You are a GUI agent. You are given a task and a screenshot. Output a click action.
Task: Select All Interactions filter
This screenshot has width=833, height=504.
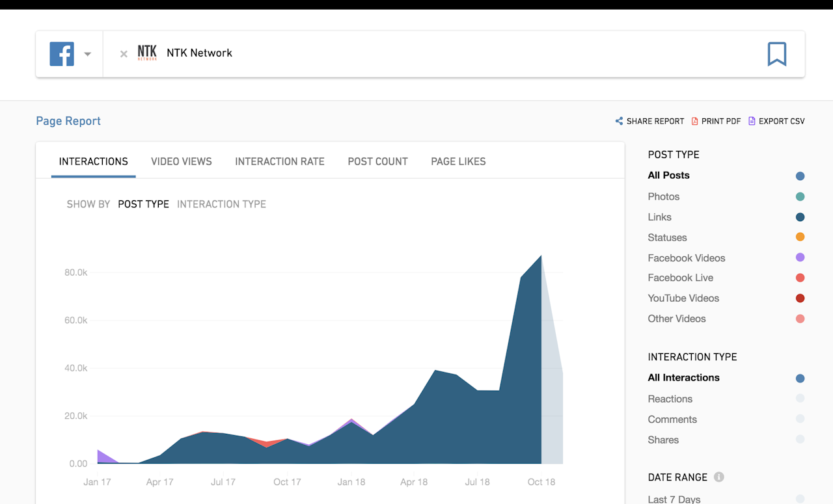point(683,377)
